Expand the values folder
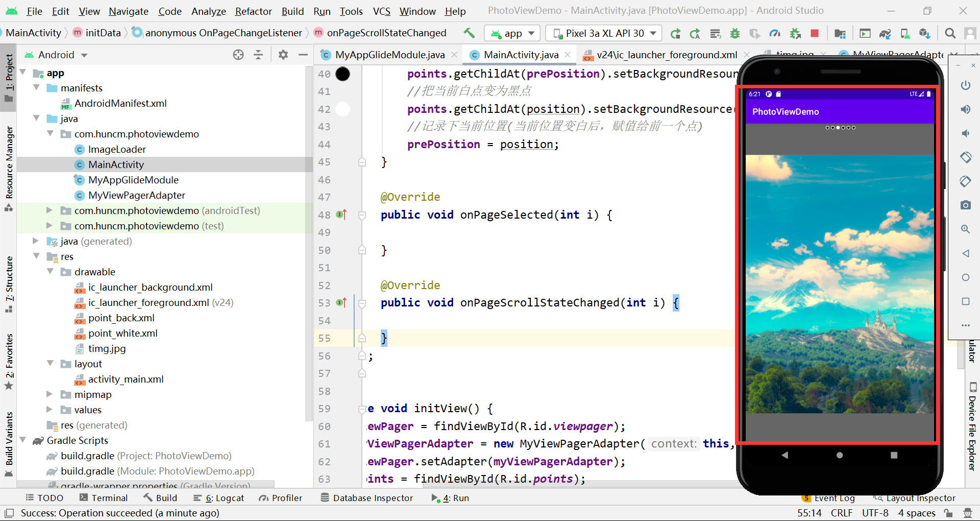This screenshot has height=521, width=980. pyautogui.click(x=50, y=410)
